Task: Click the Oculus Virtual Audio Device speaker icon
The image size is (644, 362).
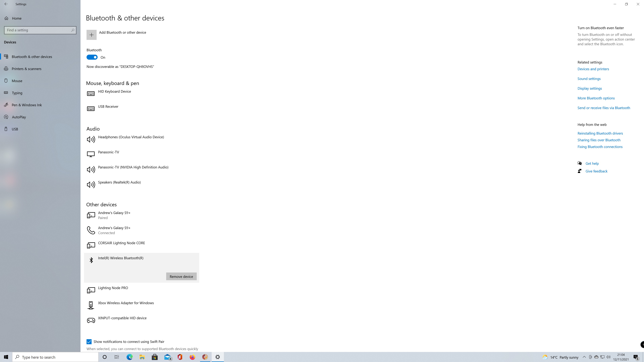Action: (x=91, y=139)
